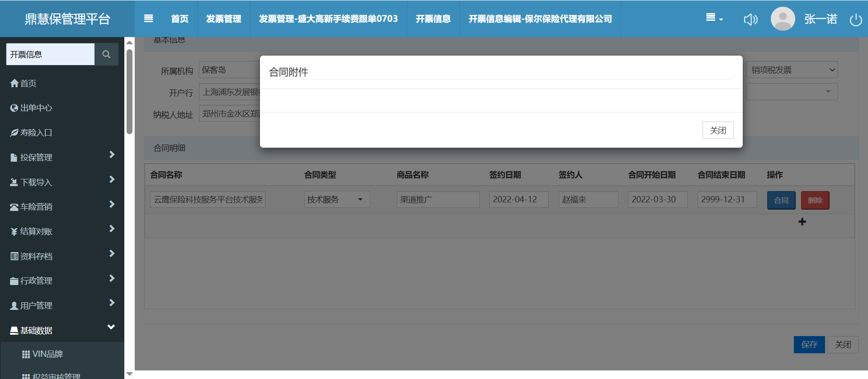Click the 商品名称 column header
868x379 pixels.
click(x=413, y=175)
